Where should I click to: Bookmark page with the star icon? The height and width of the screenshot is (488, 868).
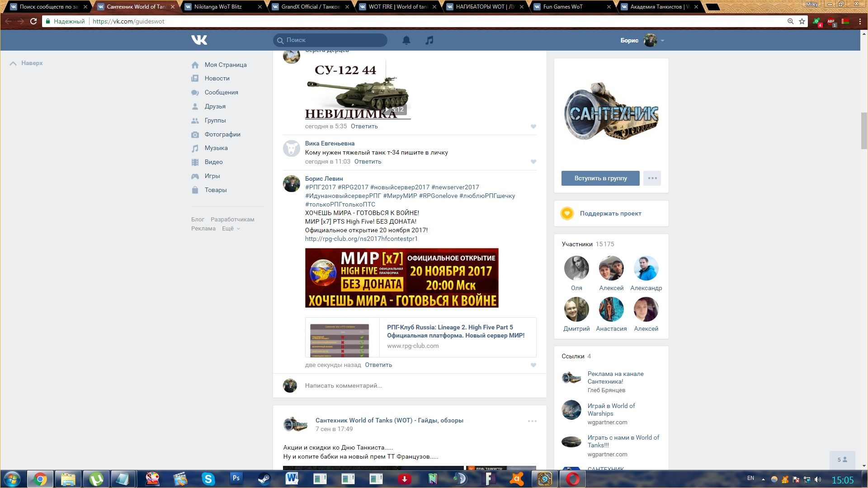[x=802, y=21]
